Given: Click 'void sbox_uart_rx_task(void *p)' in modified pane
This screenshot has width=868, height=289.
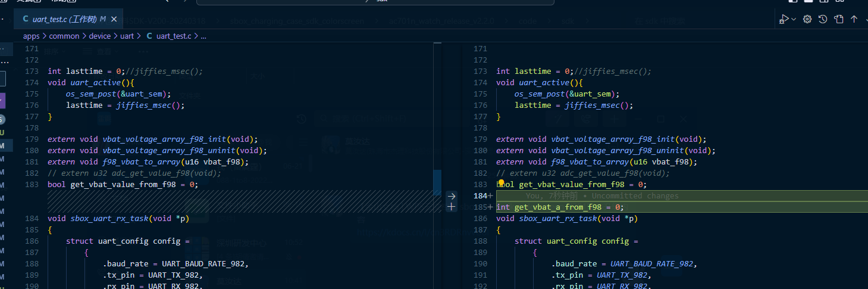Looking at the screenshot, I should (567, 218).
